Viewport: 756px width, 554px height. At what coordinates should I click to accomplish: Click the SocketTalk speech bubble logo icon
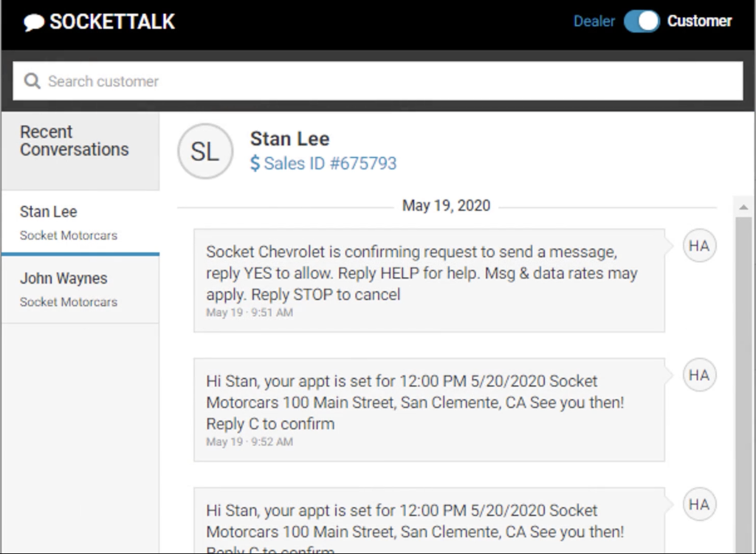coord(34,23)
